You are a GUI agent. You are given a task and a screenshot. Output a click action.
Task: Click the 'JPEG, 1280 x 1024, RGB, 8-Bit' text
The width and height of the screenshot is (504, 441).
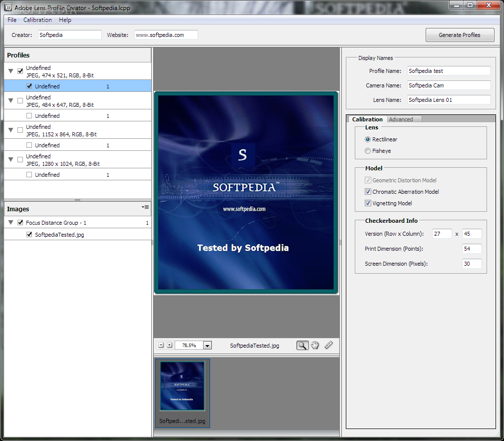(x=63, y=164)
